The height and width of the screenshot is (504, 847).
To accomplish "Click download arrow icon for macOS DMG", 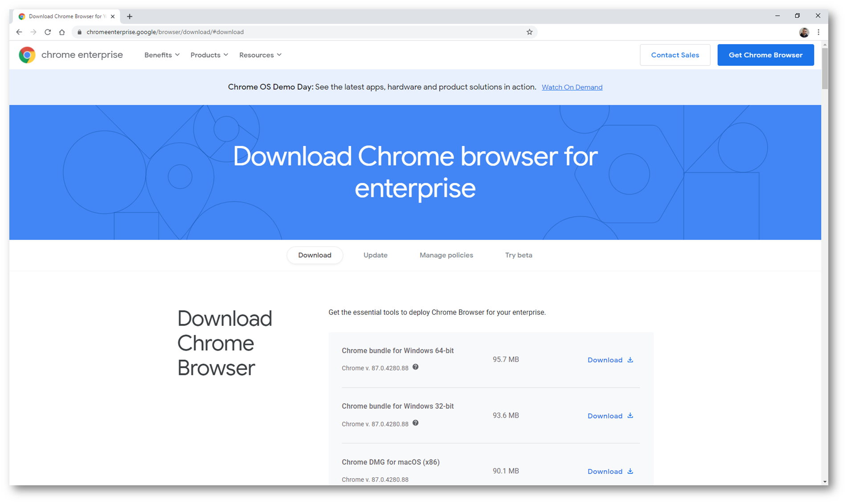I will click(630, 471).
